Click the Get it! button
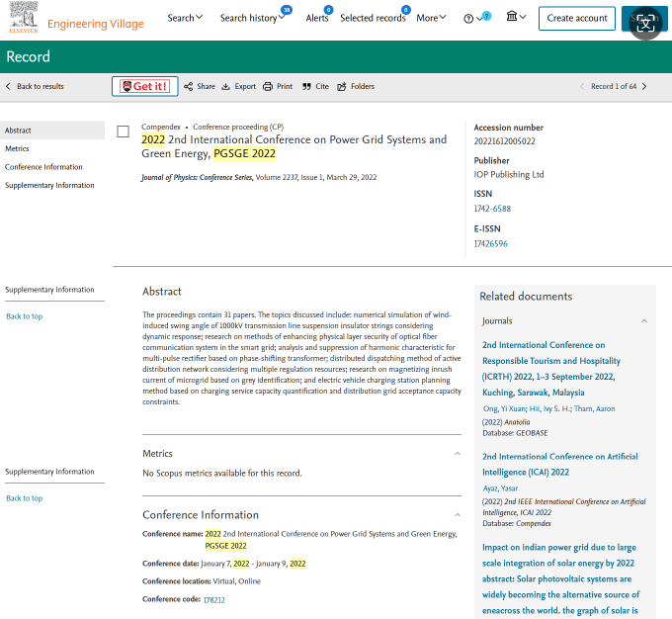The width and height of the screenshot is (672, 619). [145, 86]
